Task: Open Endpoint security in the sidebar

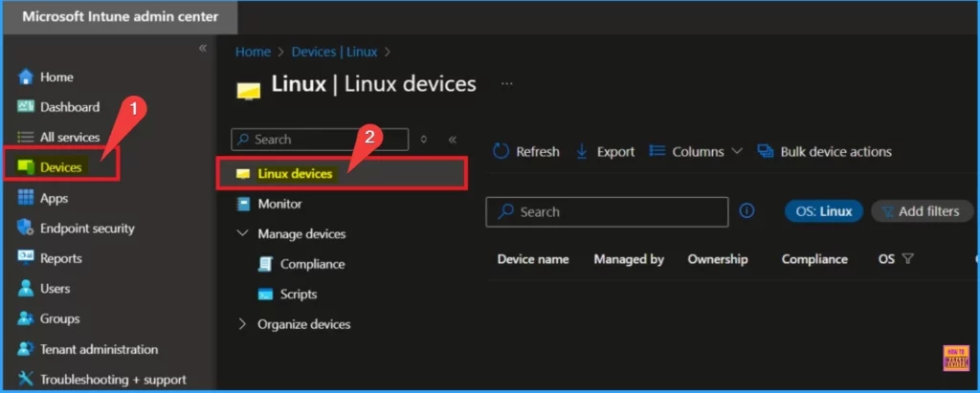Action: point(87,228)
